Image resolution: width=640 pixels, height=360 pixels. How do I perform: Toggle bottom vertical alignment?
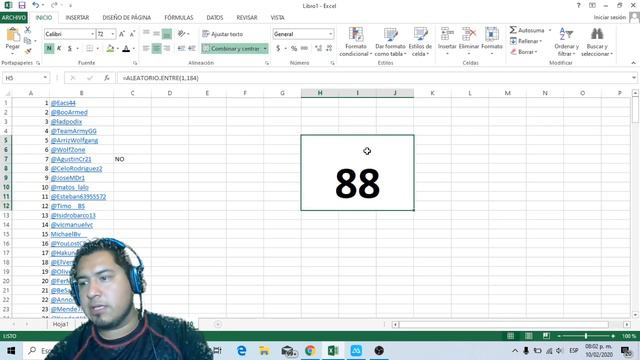[x=167, y=33]
